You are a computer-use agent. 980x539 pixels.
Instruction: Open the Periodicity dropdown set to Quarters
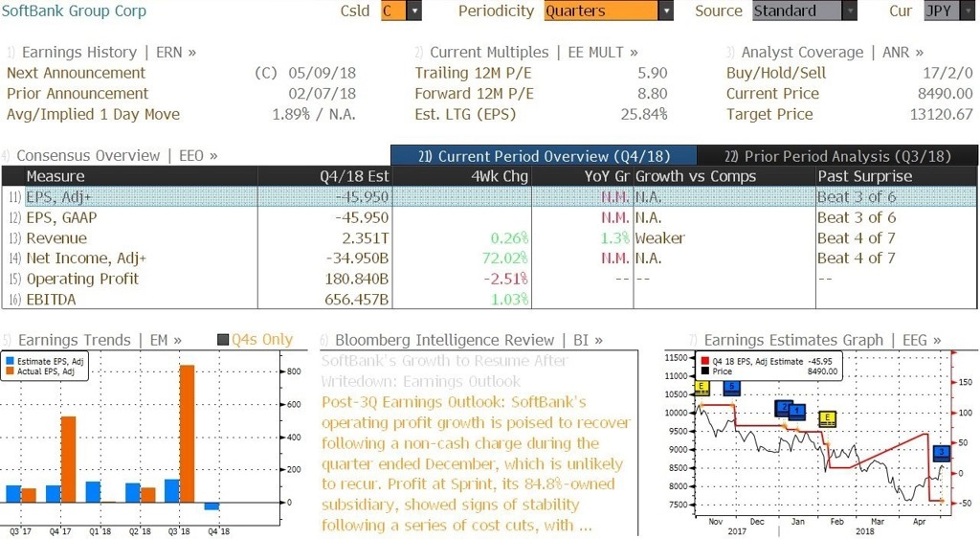pos(608,11)
